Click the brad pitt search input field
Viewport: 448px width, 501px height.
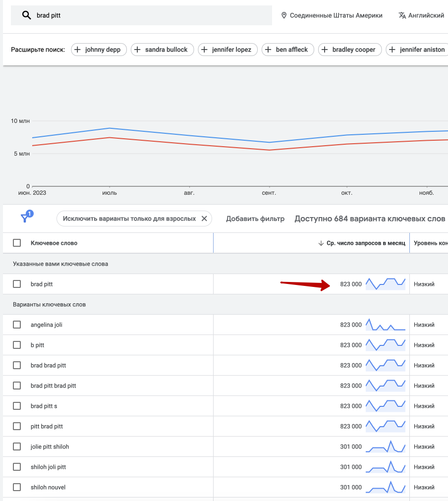tap(149, 15)
